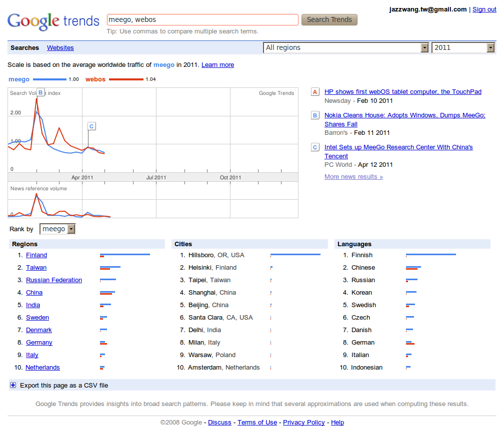
Task: Click the Google Trends logo
Action: click(x=53, y=21)
